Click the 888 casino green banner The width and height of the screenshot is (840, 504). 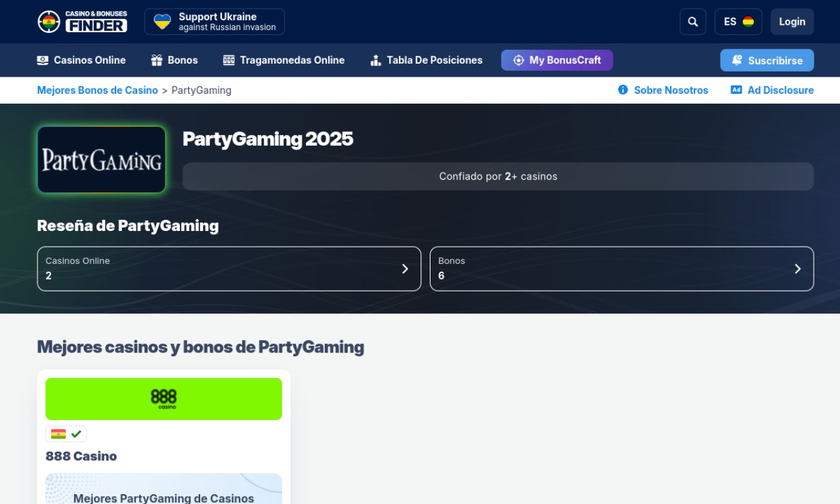click(163, 399)
